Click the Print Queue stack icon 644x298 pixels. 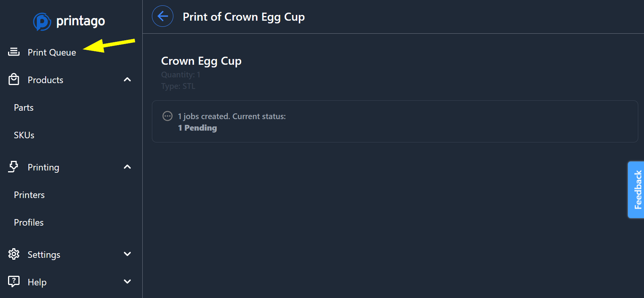14,52
